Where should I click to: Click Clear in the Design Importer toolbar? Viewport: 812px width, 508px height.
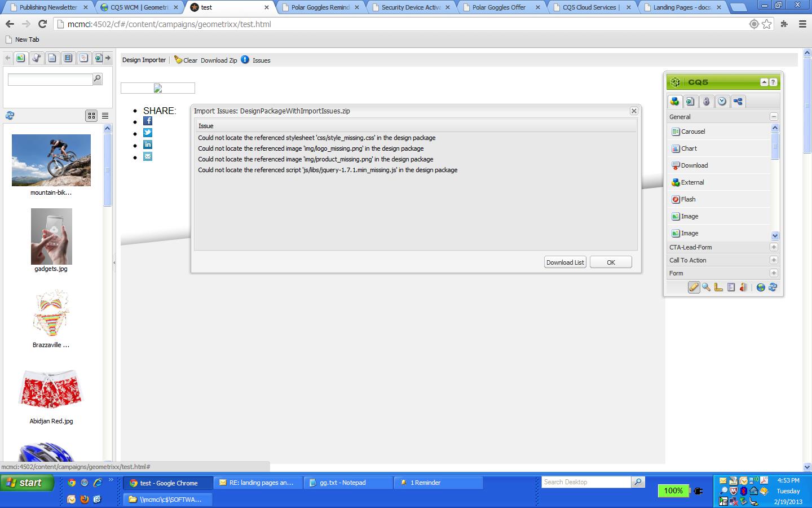pyautogui.click(x=186, y=60)
